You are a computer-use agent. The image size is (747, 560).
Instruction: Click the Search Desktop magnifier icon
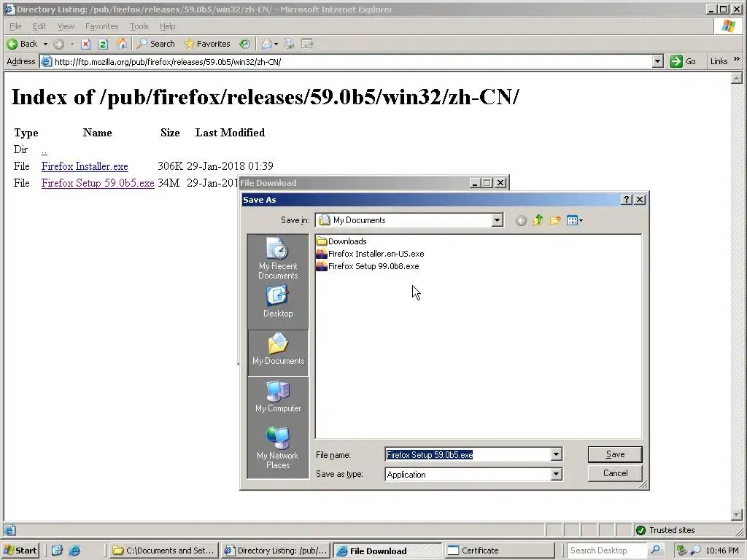coord(656,551)
